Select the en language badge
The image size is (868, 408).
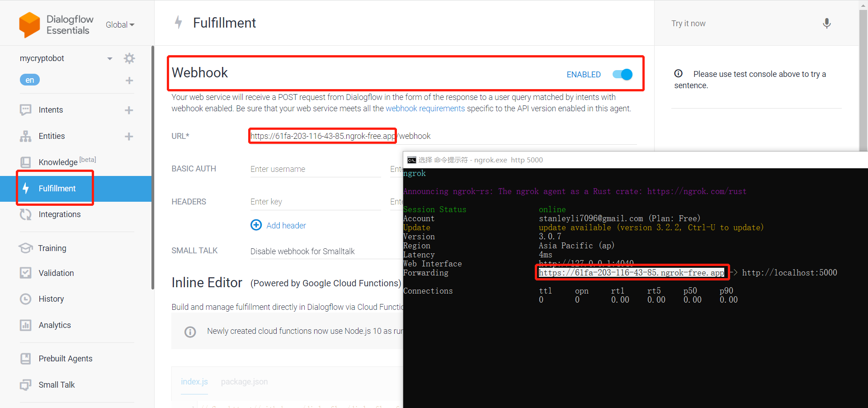[x=30, y=80]
